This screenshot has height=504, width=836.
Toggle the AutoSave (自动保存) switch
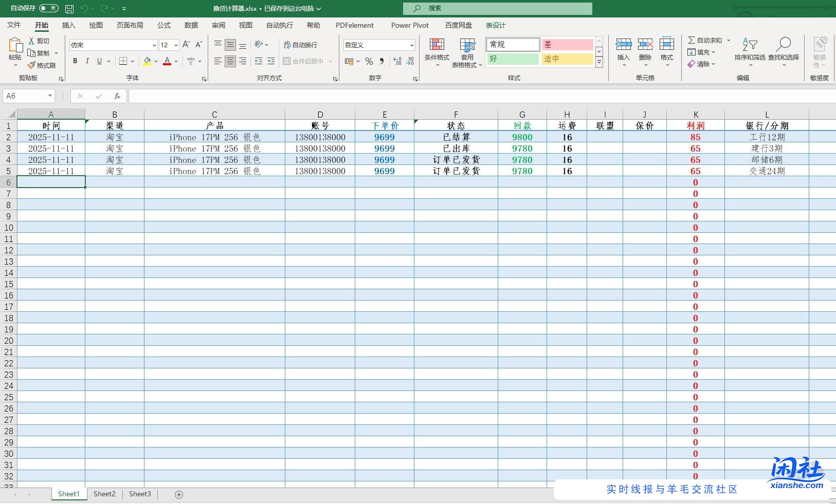[49, 8]
